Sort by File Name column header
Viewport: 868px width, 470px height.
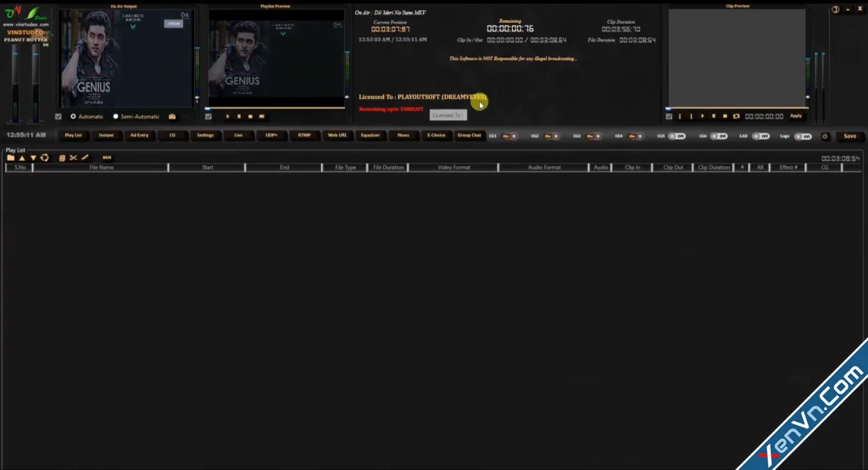[x=102, y=168]
